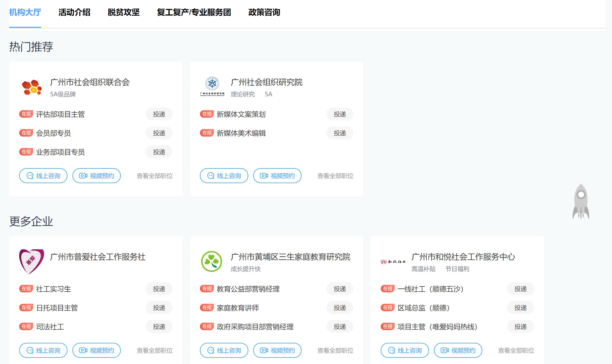This screenshot has height=364, width=612.
Task: Click 视频预约 for 广州社会组织研究院
Action: click(x=277, y=176)
